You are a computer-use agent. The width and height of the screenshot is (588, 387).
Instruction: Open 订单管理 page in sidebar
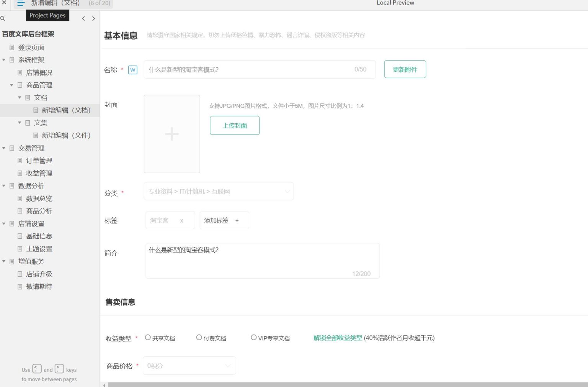[39, 161]
